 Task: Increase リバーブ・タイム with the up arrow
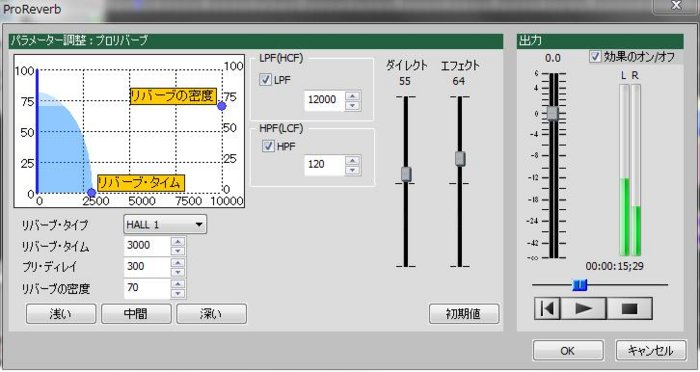tap(178, 241)
